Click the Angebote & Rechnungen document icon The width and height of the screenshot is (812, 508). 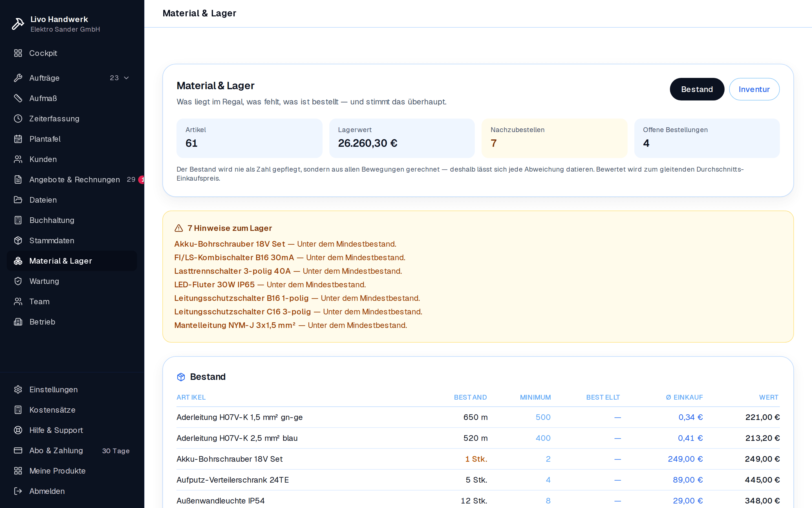18,179
